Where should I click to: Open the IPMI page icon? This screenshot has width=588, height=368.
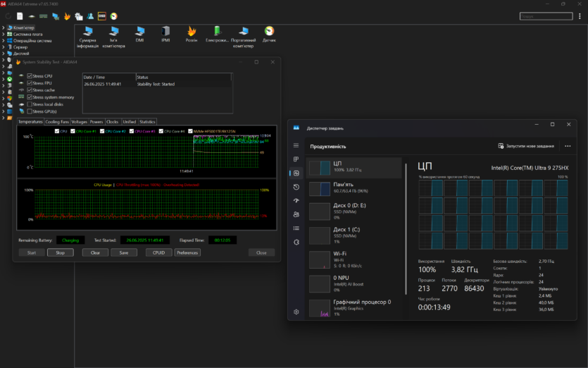[x=165, y=34]
